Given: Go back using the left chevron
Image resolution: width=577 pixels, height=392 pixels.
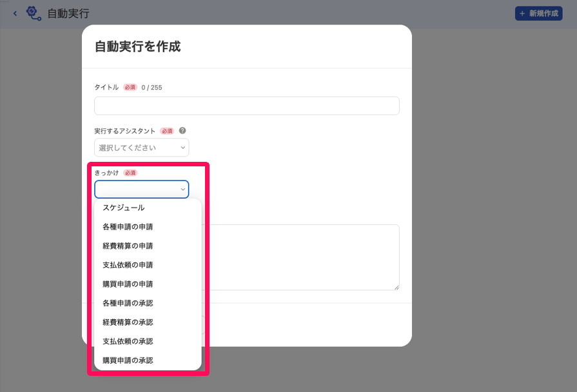Looking at the screenshot, I should pos(15,14).
